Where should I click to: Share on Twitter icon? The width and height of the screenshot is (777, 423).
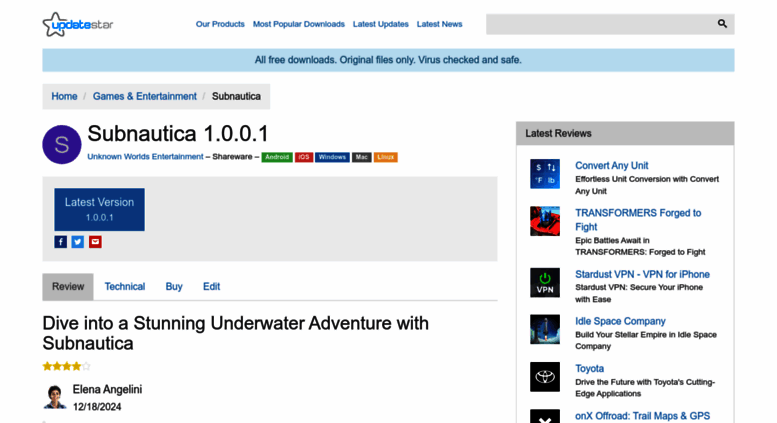78,242
